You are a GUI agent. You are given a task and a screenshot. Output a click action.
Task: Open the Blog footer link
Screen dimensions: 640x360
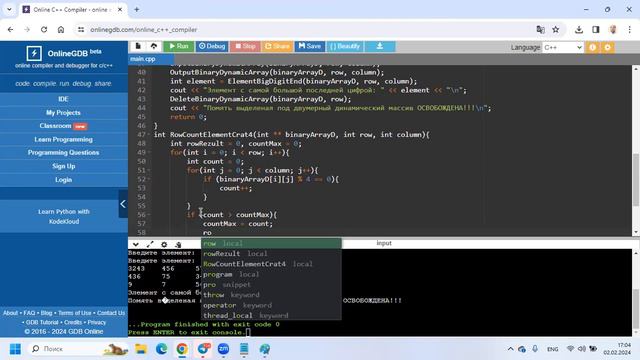pyautogui.click(x=46, y=313)
